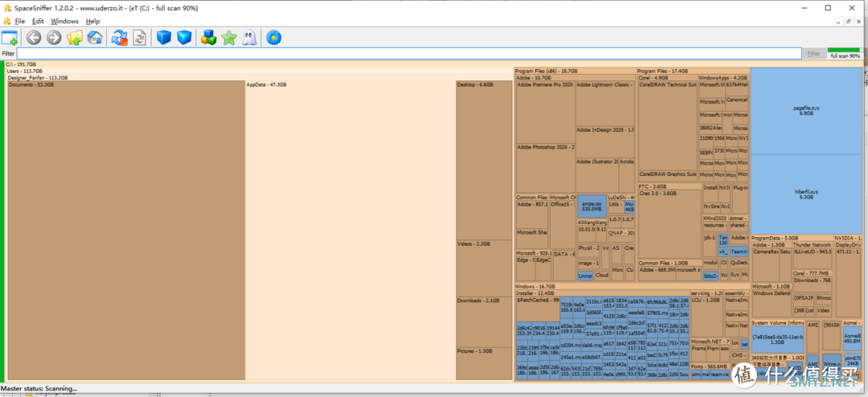Image resolution: width=868 pixels, height=397 pixels.
Task: Select the Fonts - 565.6MB block
Action: point(710,373)
